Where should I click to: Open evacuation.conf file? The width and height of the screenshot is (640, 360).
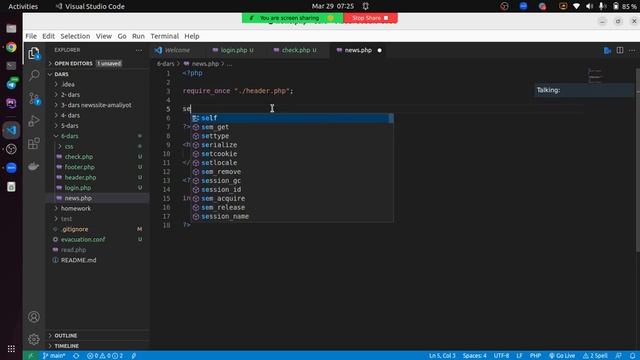coord(82,239)
